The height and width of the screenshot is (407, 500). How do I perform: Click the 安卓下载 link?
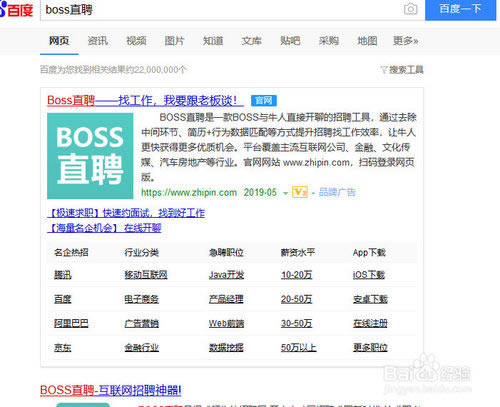(x=370, y=299)
